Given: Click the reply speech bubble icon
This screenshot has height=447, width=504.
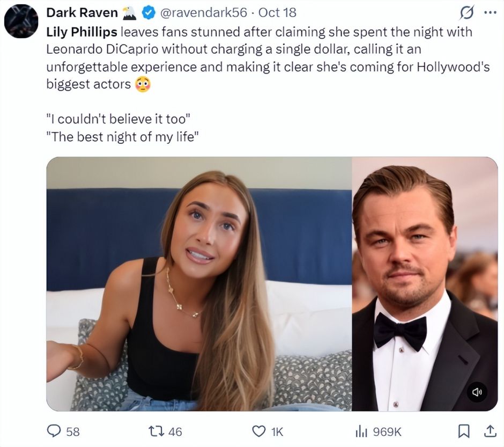Looking at the screenshot, I should [x=54, y=431].
